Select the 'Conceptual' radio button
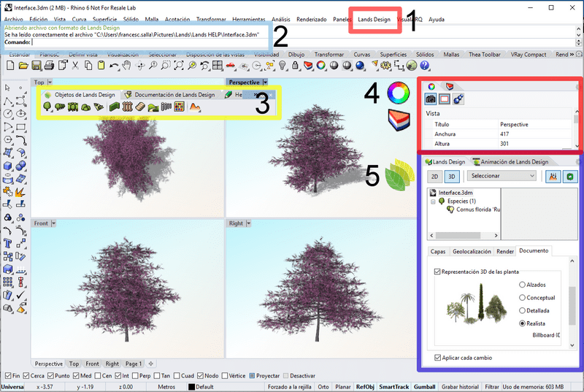Viewport: 584px width, 392px height. 523,297
